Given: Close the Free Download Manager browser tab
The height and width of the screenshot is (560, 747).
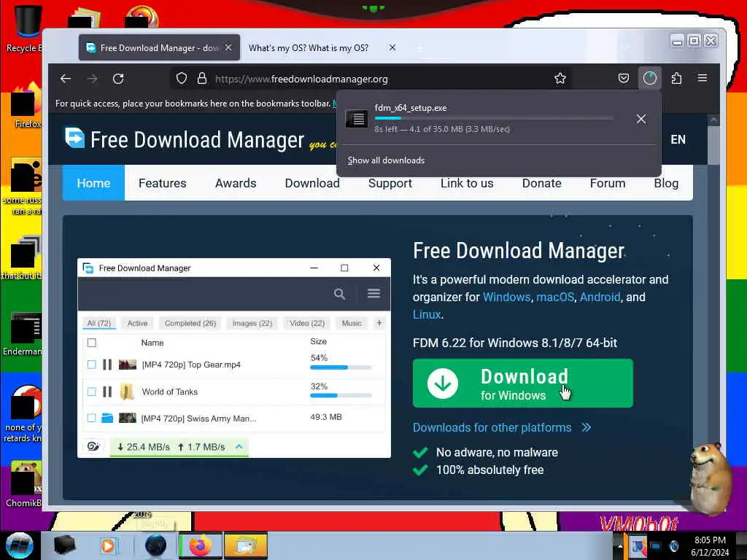Looking at the screenshot, I should (x=228, y=47).
